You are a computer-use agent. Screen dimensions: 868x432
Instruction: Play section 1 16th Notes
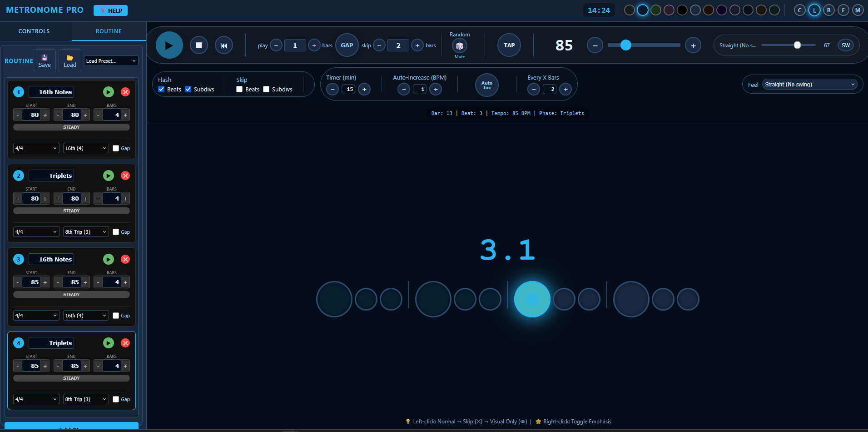pos(108,92)
